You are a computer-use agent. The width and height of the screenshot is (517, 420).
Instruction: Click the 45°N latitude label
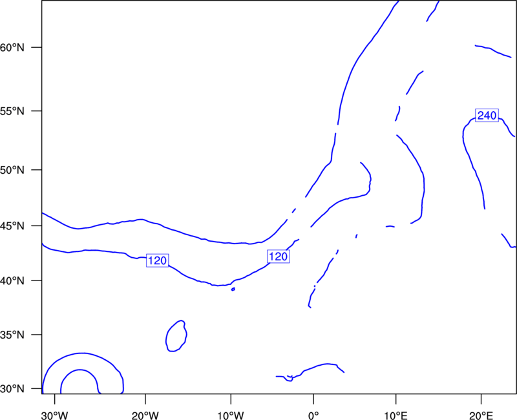click(12, 226)
